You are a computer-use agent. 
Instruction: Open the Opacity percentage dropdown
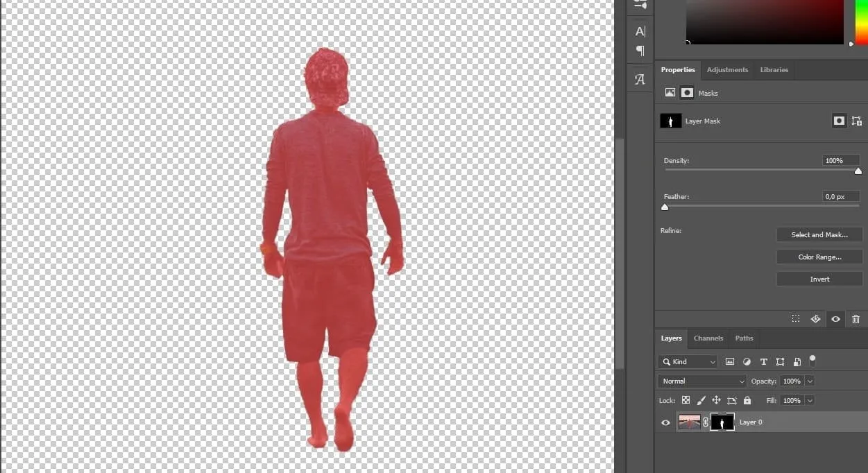coord(810,381)
